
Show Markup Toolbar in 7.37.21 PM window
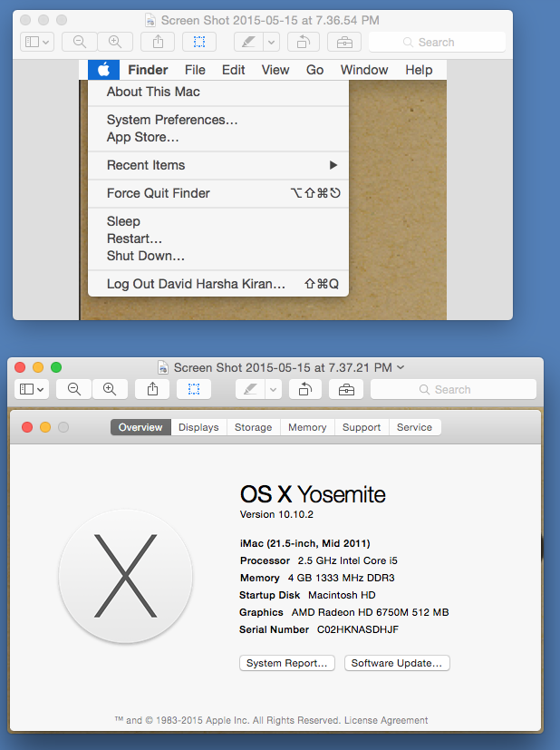[346, 389]
